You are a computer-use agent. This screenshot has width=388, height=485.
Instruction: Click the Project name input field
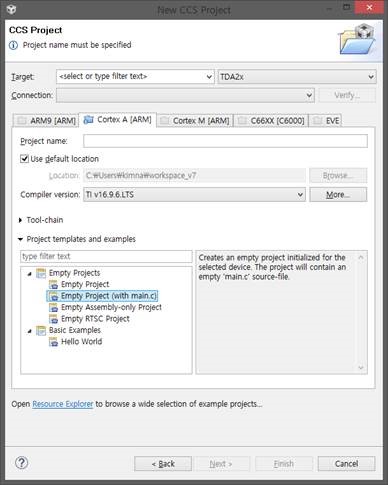coord(225,141)
